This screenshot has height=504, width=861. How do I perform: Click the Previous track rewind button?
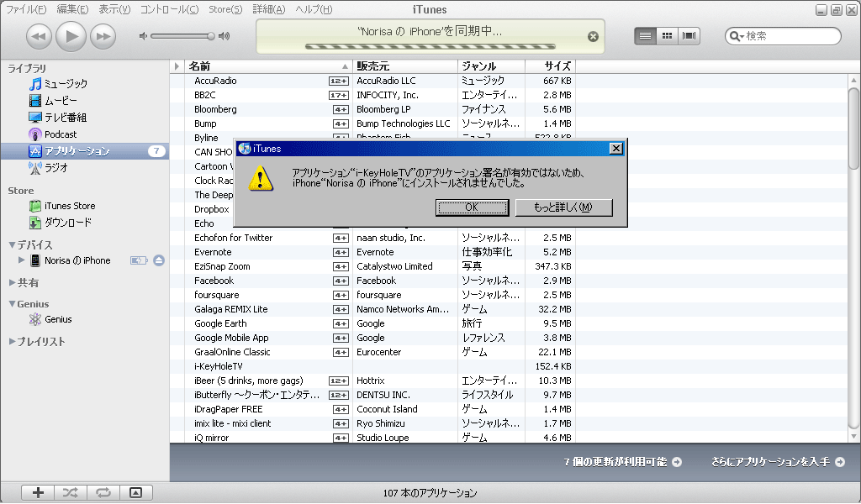coord(39,37)
